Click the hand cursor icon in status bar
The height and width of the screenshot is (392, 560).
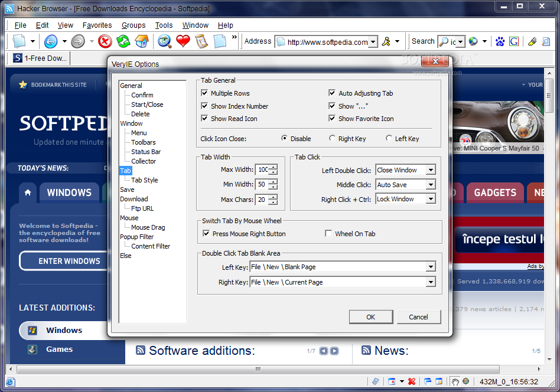point(455,381)
